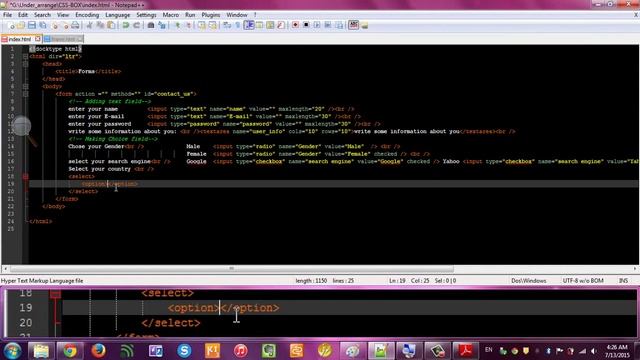Click 'Dos\Windows' in status bar
Image resolution: width=640 pixels, height=360 pixels.
pos(529,281)
